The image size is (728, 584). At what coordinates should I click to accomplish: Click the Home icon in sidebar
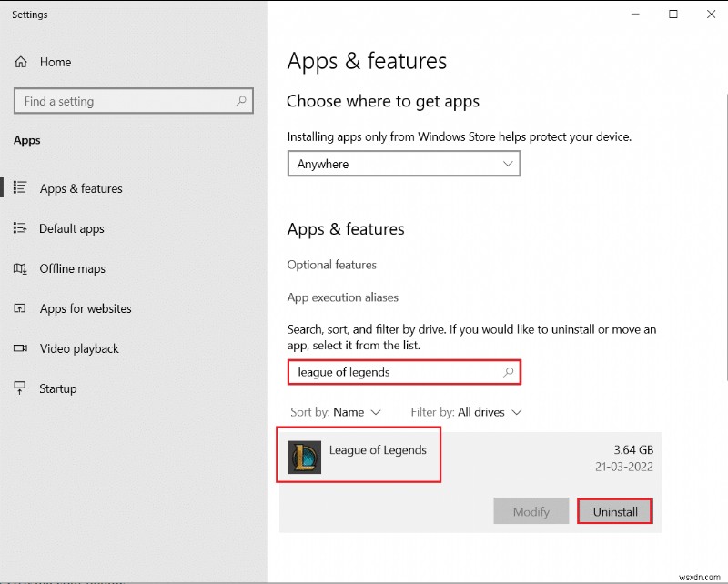coord(21,62)
